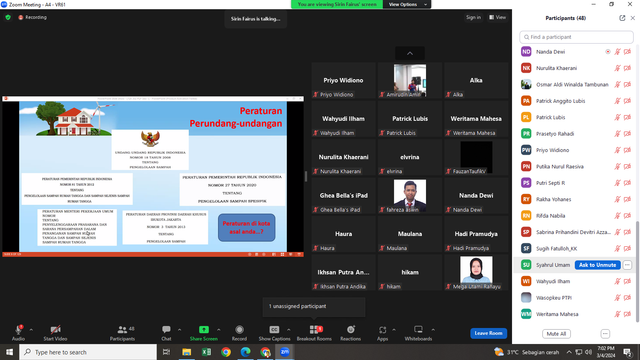The image size is (640, 360).
Task: Open File Explorer from taskbar
Action: (x=187, y=352)
